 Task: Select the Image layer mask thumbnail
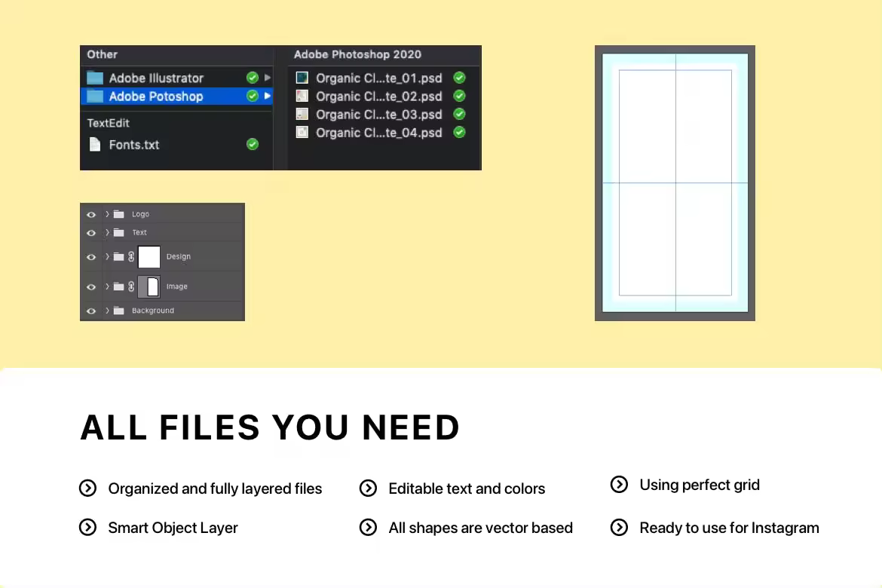tap(149, 286)
